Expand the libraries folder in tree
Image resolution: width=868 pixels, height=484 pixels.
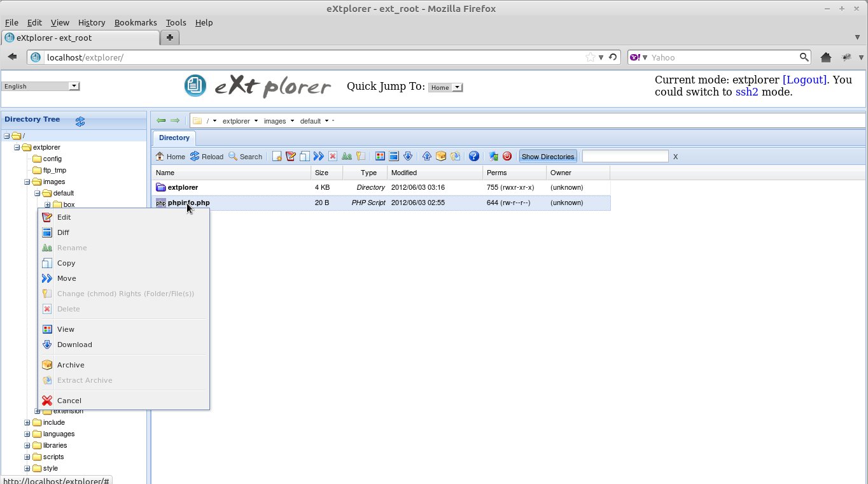click(27, 445)
